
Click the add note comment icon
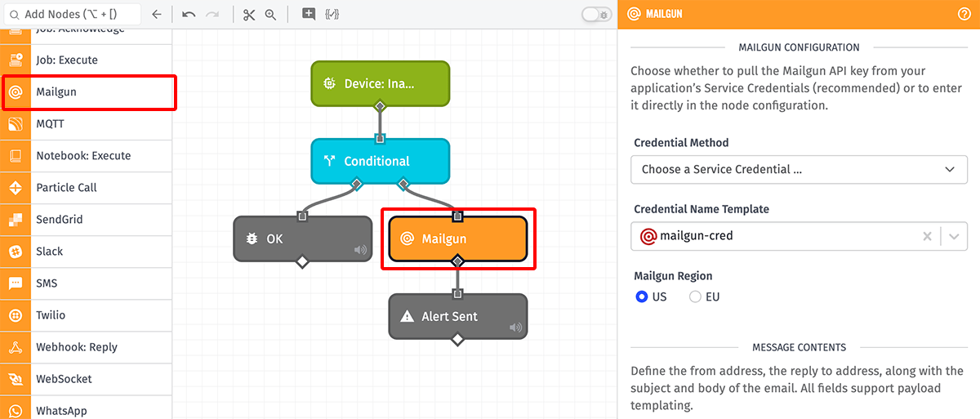coord(308,14)
